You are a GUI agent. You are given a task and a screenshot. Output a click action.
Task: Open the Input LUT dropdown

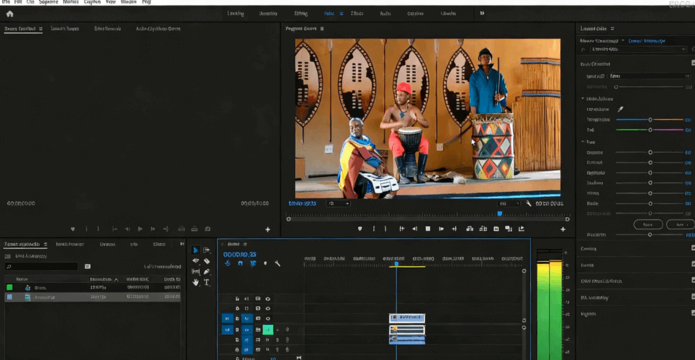click(x=650, y=76)
